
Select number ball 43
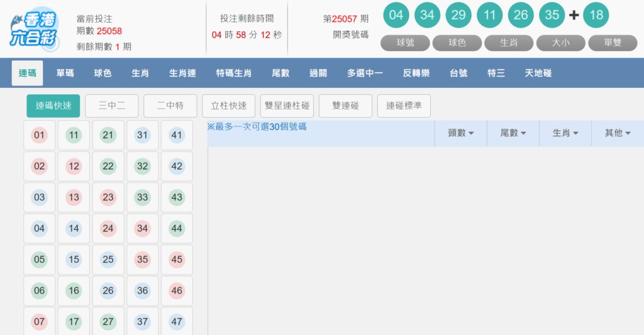click(x=177, y=197)
